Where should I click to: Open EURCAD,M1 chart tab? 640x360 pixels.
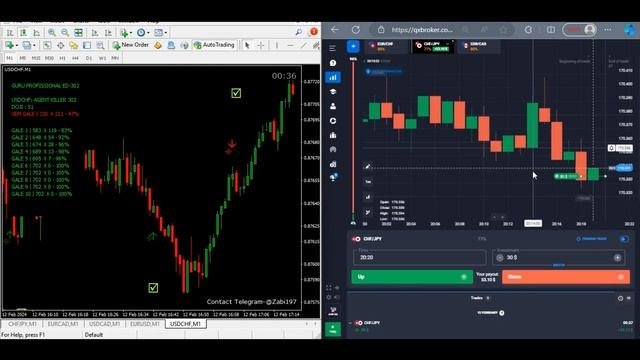point(63,324)
